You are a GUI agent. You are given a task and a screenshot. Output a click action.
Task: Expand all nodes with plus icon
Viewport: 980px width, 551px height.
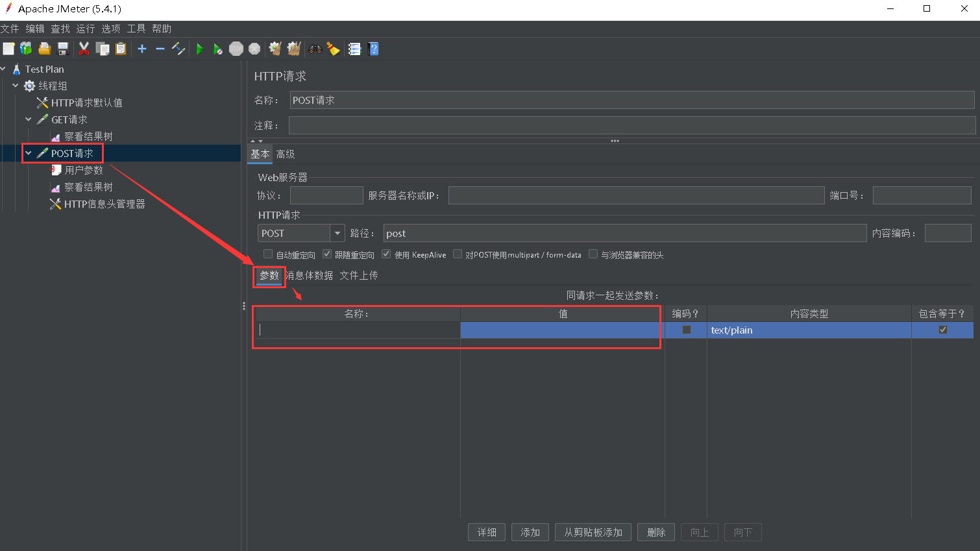tap(142, 49)
